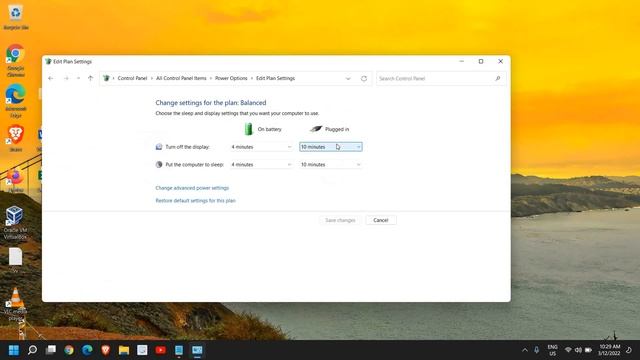Open the battery tray icon

pyautogui.click(x=588, y=350)
